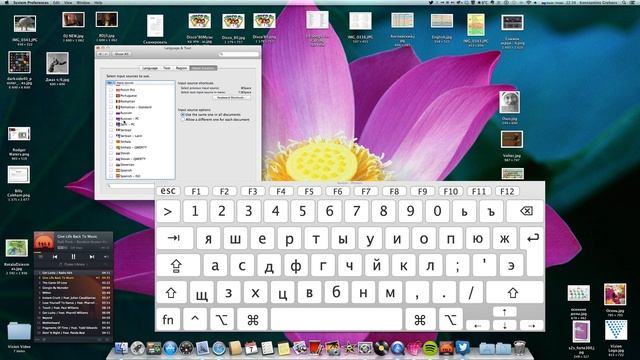Click the right option key on Keyboard Viewer
The image size is (640, 360).
point(450,319)
